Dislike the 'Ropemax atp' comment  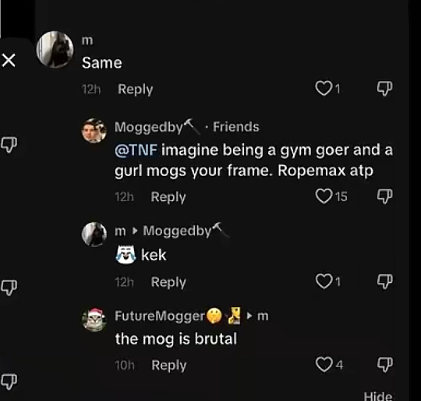tap(384, 196)
